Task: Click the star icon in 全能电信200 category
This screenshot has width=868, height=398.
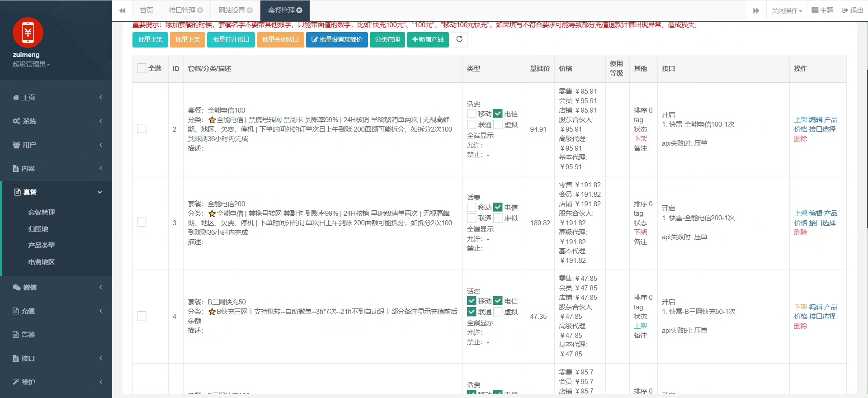Action: 212,213
